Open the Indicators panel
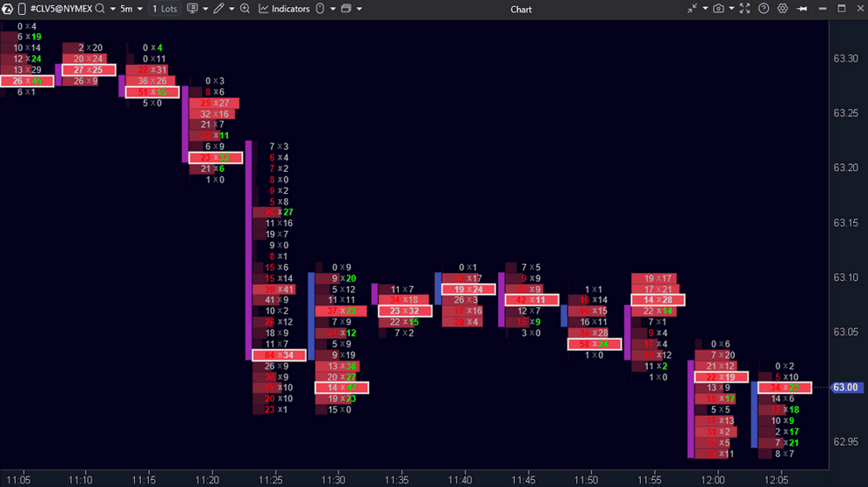Viewport: 868px width, 487px height. click(x=283, y=9)
